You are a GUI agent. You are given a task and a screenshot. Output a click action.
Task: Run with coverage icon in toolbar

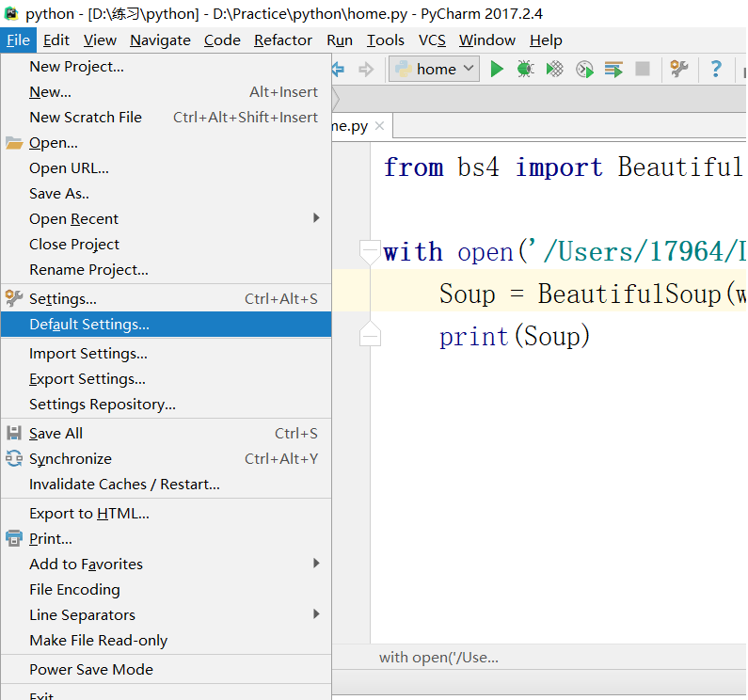click(555, 69)
